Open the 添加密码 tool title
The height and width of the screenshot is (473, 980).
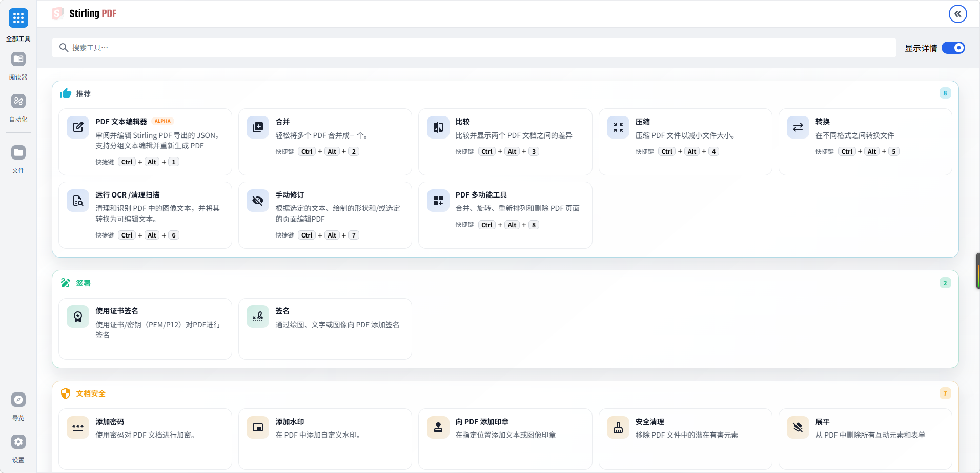[x=110, y=422]
